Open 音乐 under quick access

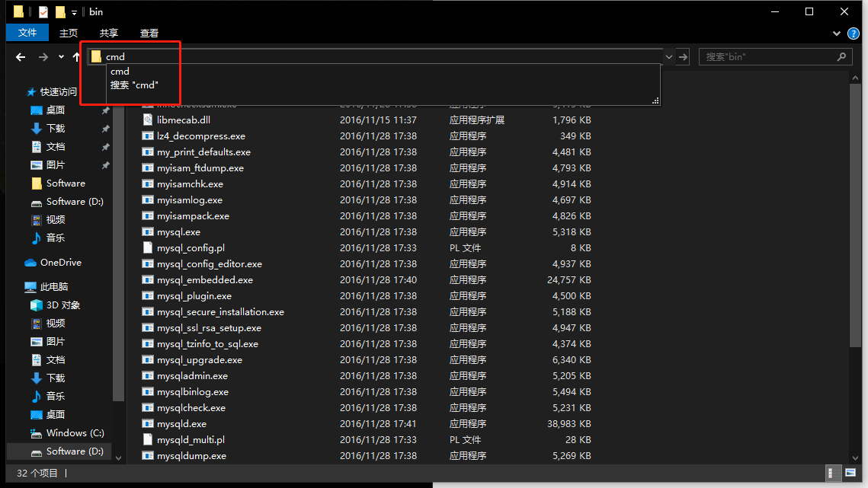point(56,238)
